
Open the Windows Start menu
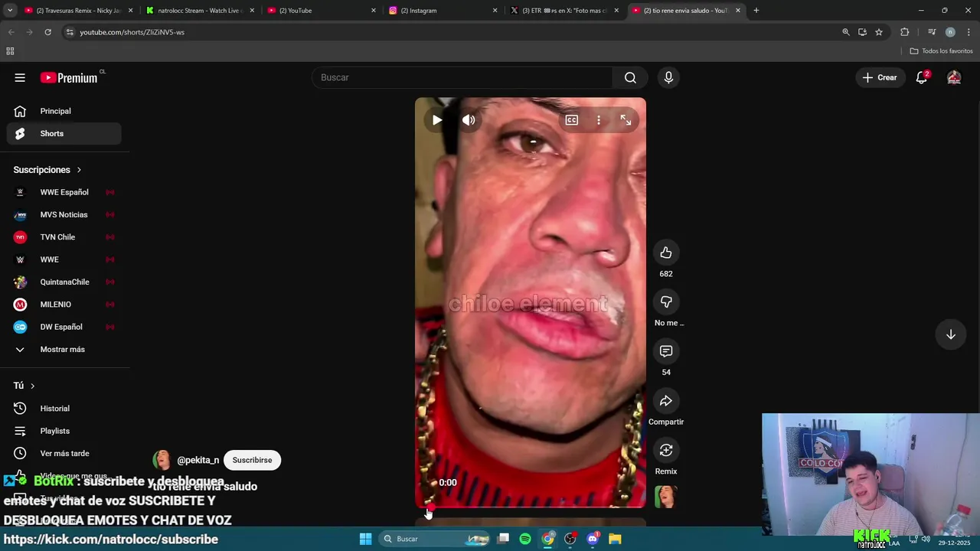click(x=365, y=539)
